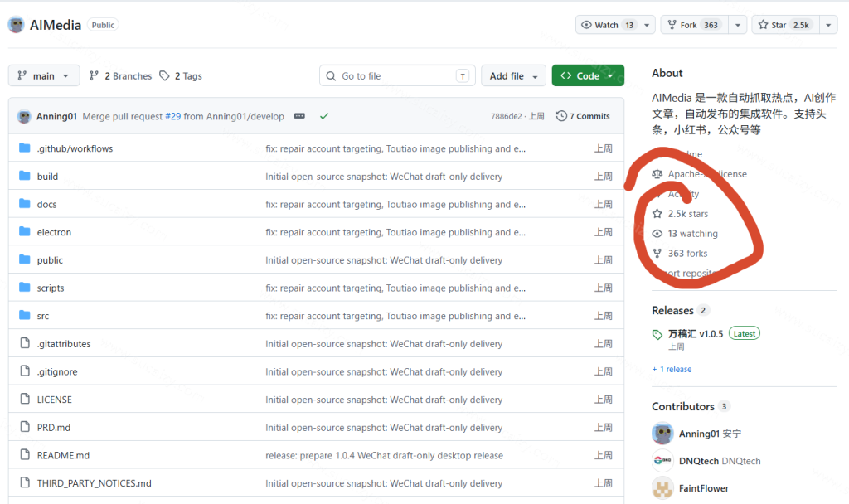Click the electron folder icon
Screen dimensions: 849x504
[24, 232]
